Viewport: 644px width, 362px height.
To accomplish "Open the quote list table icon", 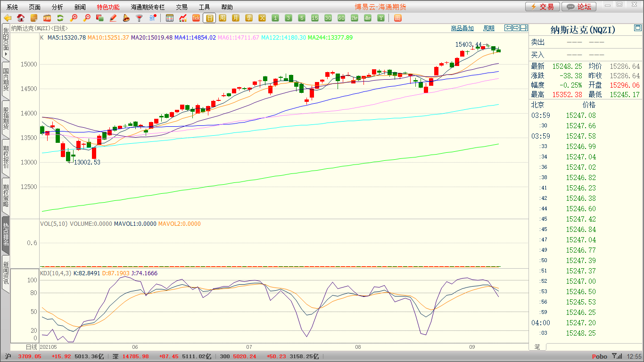I will [x=170, y=18].
